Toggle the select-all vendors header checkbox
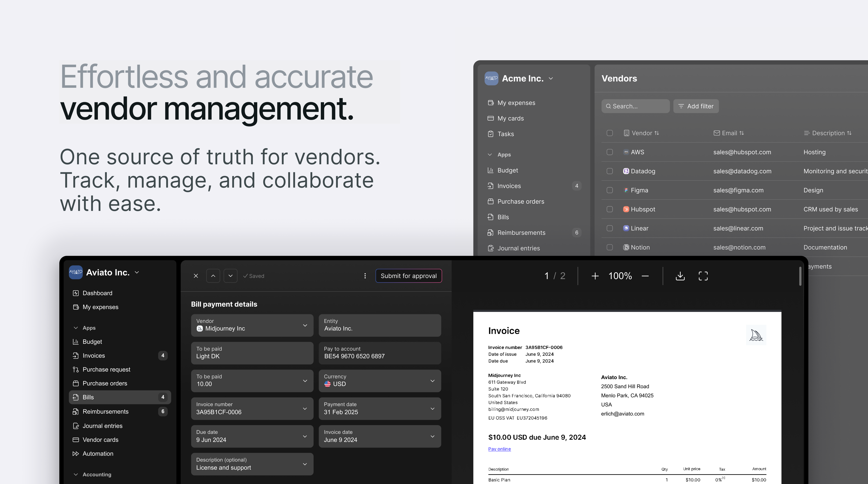Screen dimensions: 868x484 [x=609, y=133]
